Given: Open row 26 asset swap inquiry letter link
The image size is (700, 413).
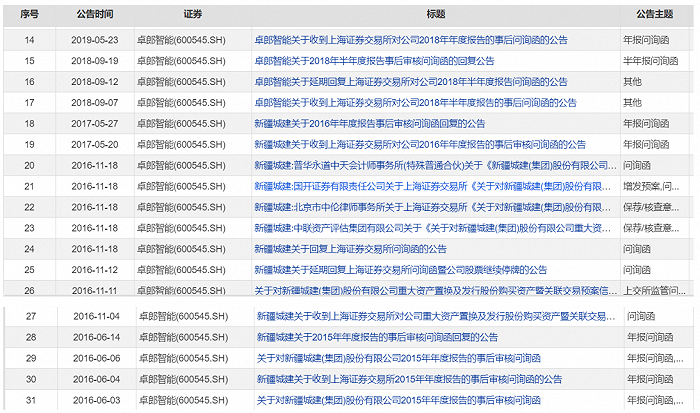Looking at the screenshot, I should tap(436, 291).
